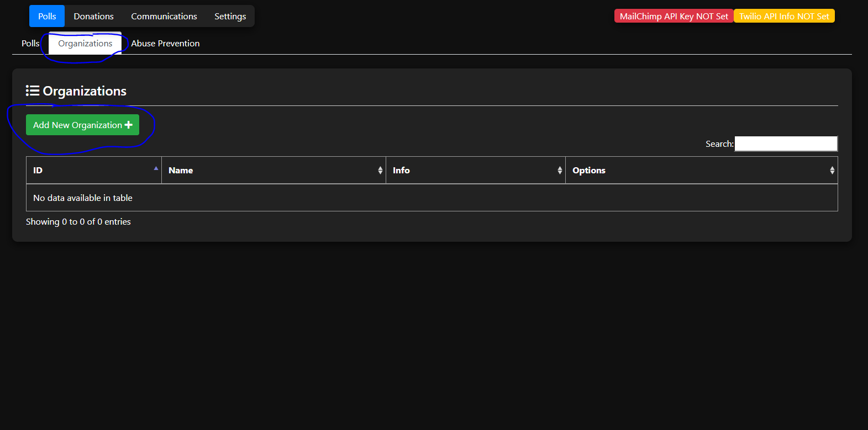The height and width of the screenshot is (430, 868).
Task: Click the No data available table row
Action: [x=431, y=198]
